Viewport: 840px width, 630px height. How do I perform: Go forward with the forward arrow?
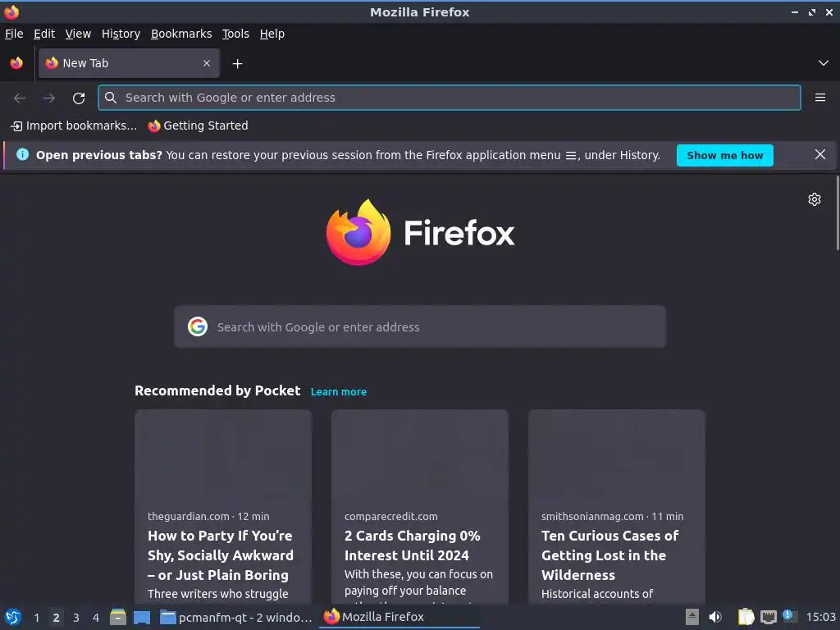[49, 98]
